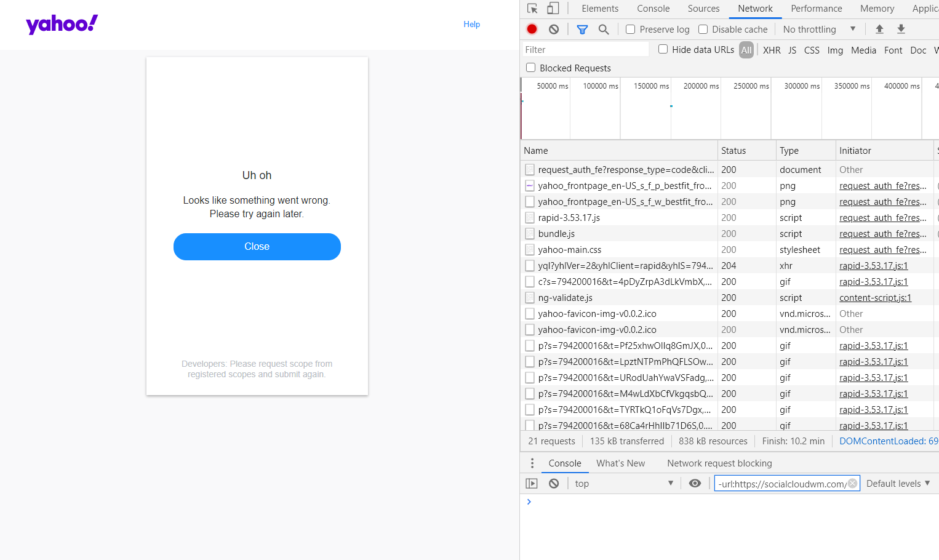Check the Disable cache option

point(703,29)
